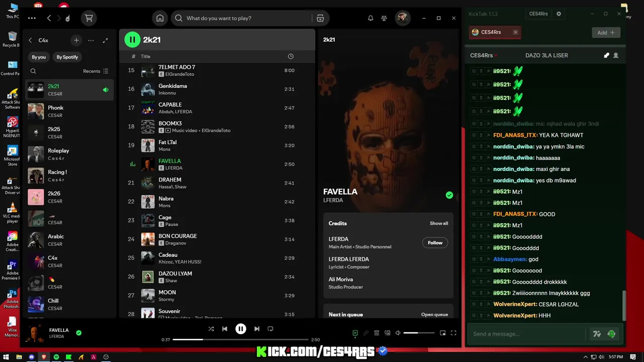Create new playlist with plus icon
644x362 pixels.
pyautogui.click(x=76, y=40)
